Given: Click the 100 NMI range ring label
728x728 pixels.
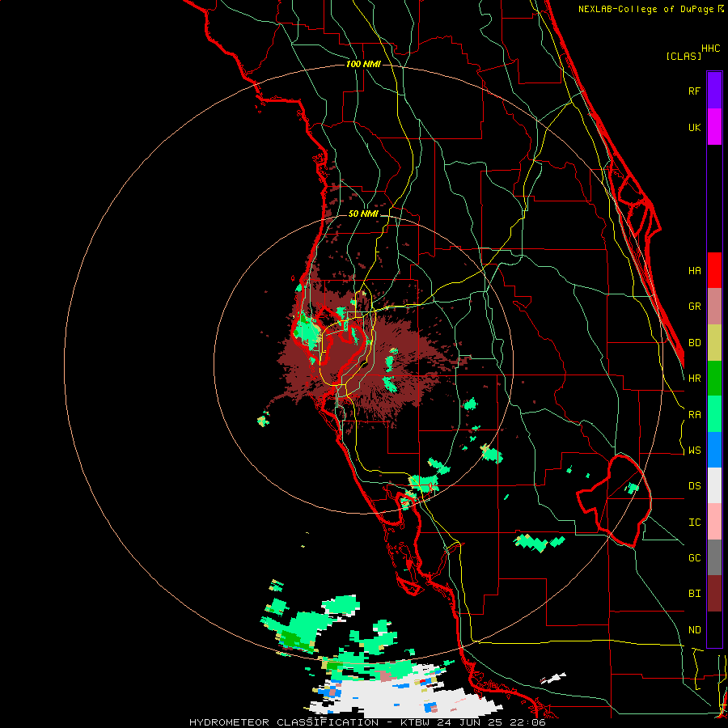Looking at the screenshot, I should pyautogui.click(x=363, y=64).
